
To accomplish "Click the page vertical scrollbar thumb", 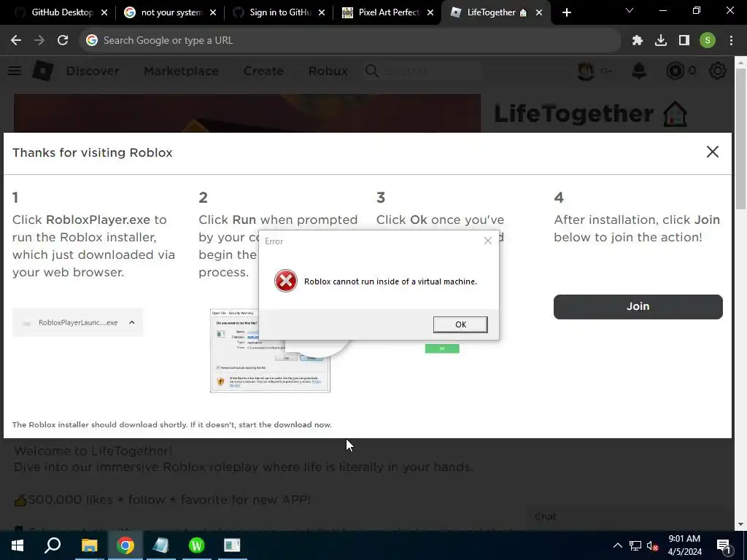I will pos(741,138).
